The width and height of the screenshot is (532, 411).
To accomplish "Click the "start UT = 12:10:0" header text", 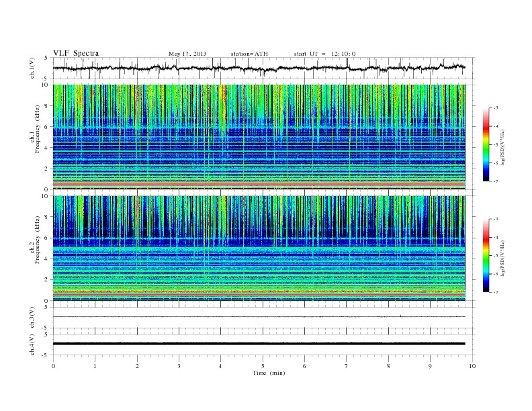I will pos(324,54).
